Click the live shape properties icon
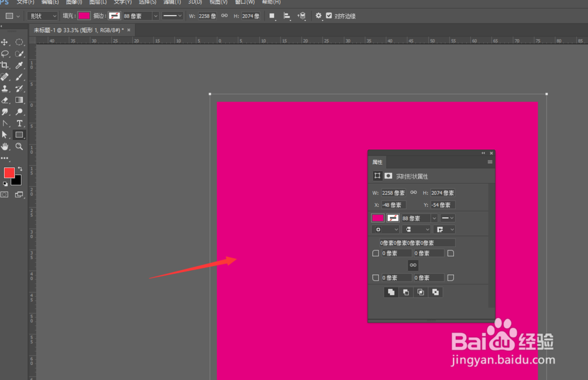The height and width of the screenshot is (380, 588). click(x=377, y=176)
